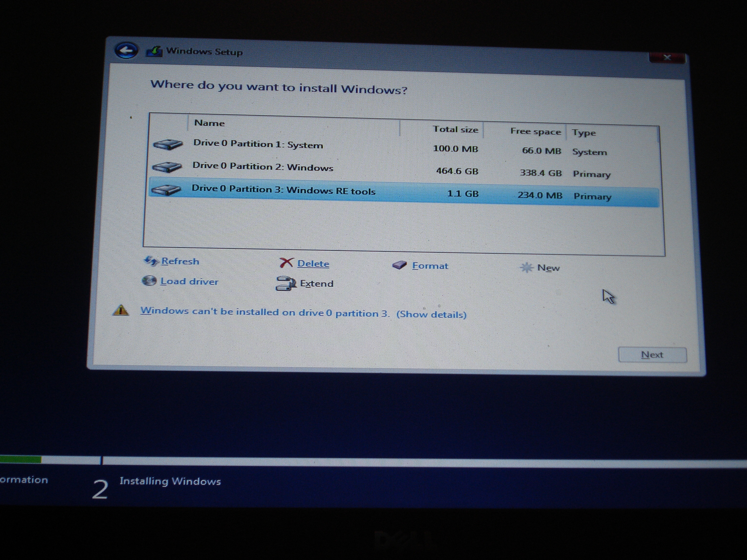Click the red X Delete icon

[x=286, y=262]
